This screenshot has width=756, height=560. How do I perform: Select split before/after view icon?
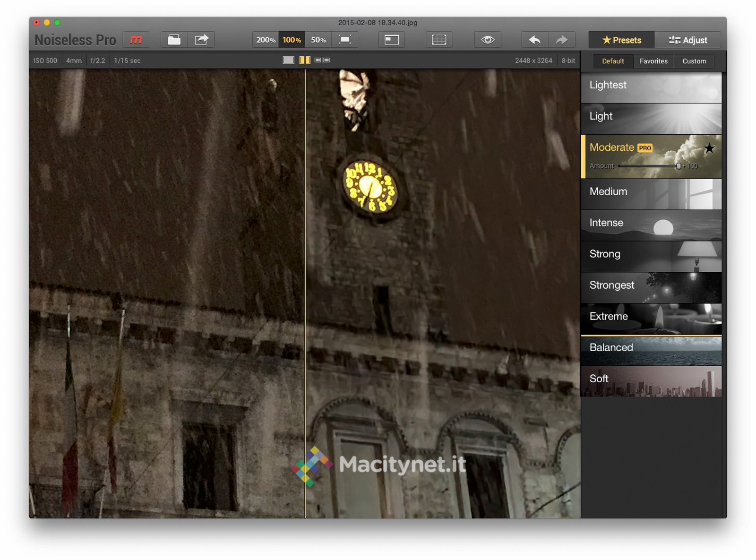click(305, 60)
